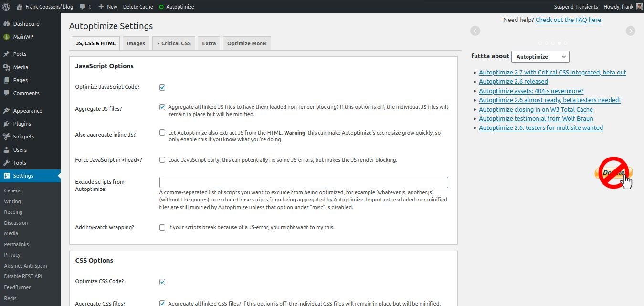Image resolution: width=644 pixels, height=306 pixels.
Task: Open Autoptimize closing in on W3 Total Cache link
Action: pyautogui.click(x=536, y=109)
